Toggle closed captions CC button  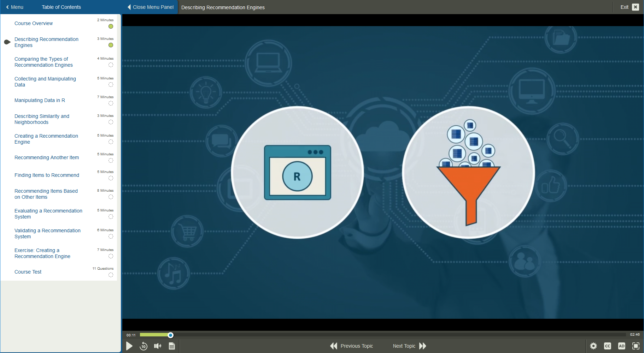[608, 346]
